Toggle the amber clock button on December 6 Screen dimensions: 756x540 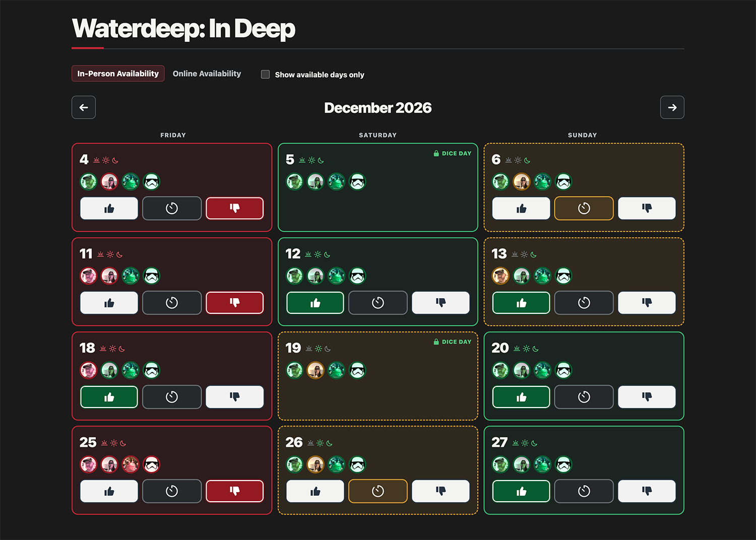point(584,209)
